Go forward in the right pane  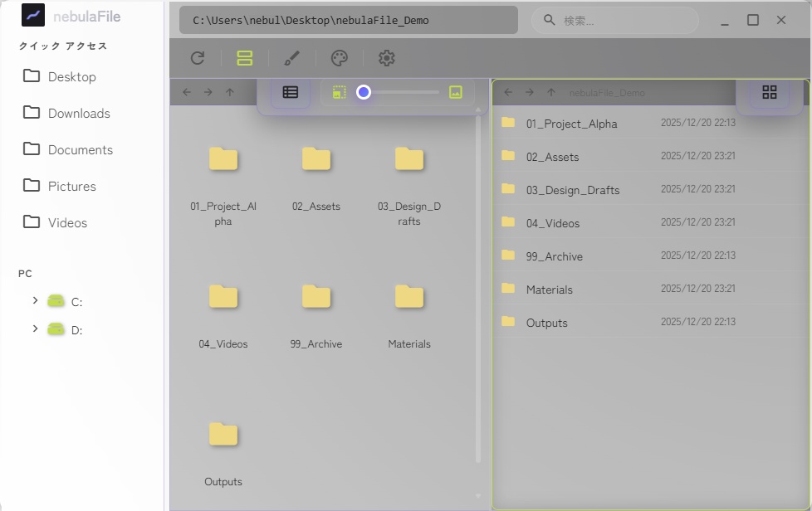[529, 92]
